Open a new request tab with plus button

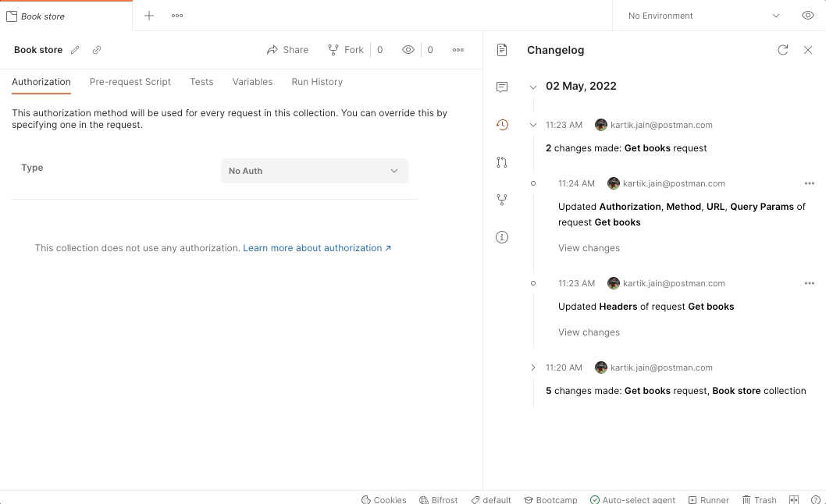(148, 15)
